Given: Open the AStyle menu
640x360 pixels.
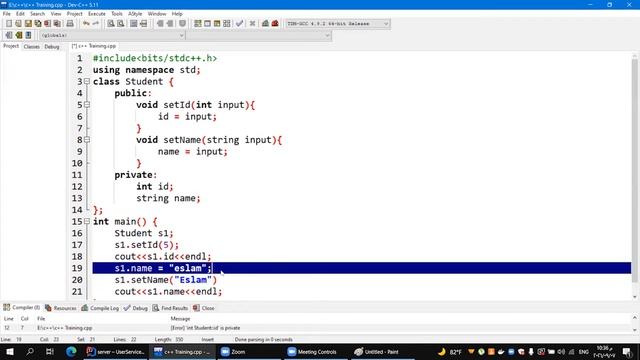Looking at the screenshot, I should click(x=135, y=13).
